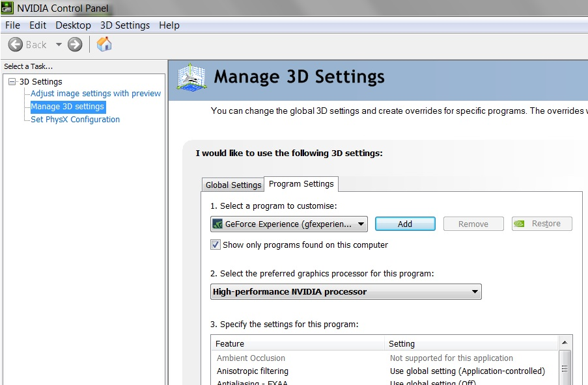Click the settings list scrollbar thumb
This screenshot has width=588, height=385.
point(565,368)
